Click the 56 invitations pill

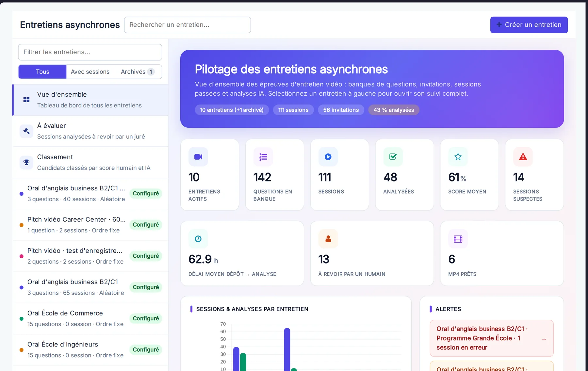(x=341, y=110)
